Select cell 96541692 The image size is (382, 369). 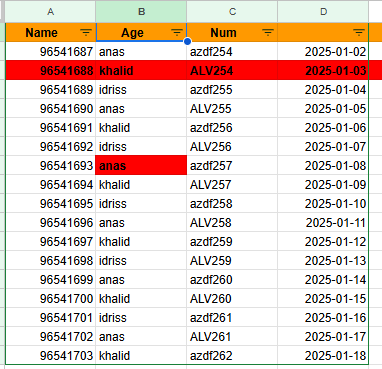pyautogui.click(x=50, y=147)
